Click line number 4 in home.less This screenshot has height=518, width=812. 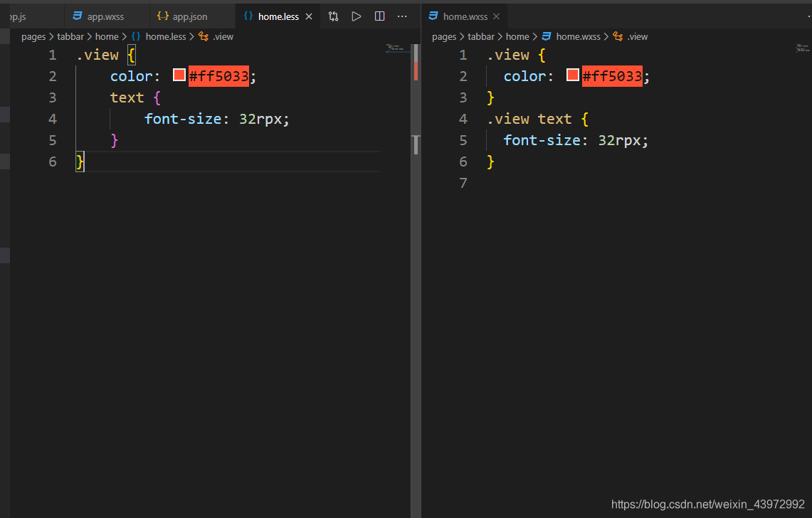coord(52,119)
